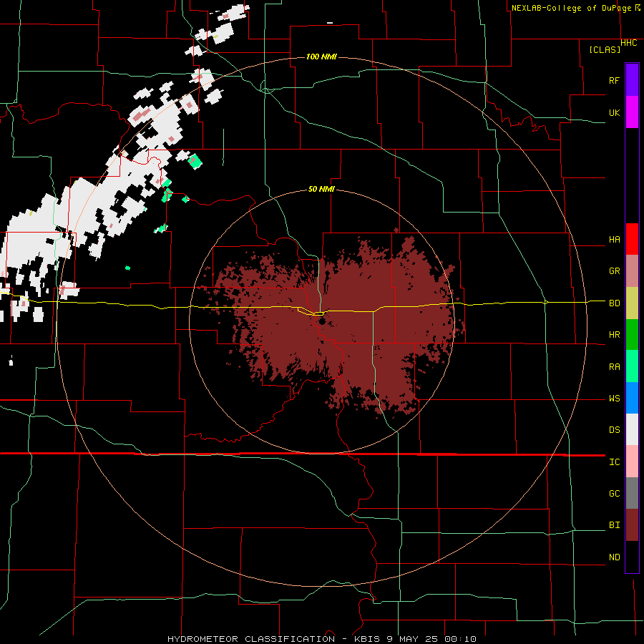This screenshot has width=644, height=644.
Task: Click the GC legend label
Action: 614,494
